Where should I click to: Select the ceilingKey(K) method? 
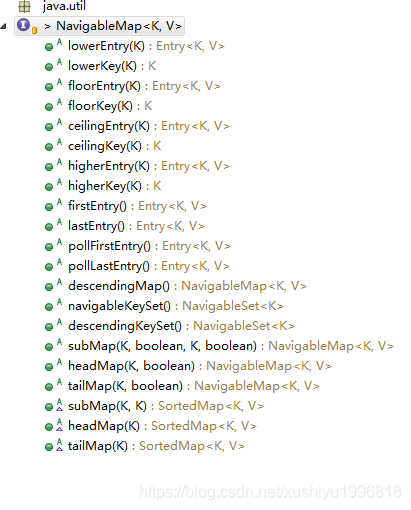(x=115, y=146)
